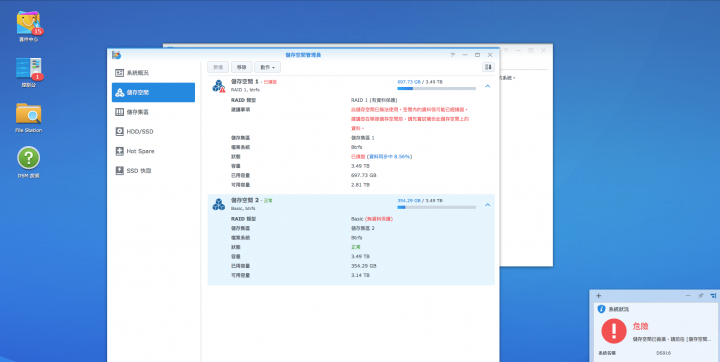Pin the widget panel with the pin icon
The image size is (720, 362).
[700, 296]
